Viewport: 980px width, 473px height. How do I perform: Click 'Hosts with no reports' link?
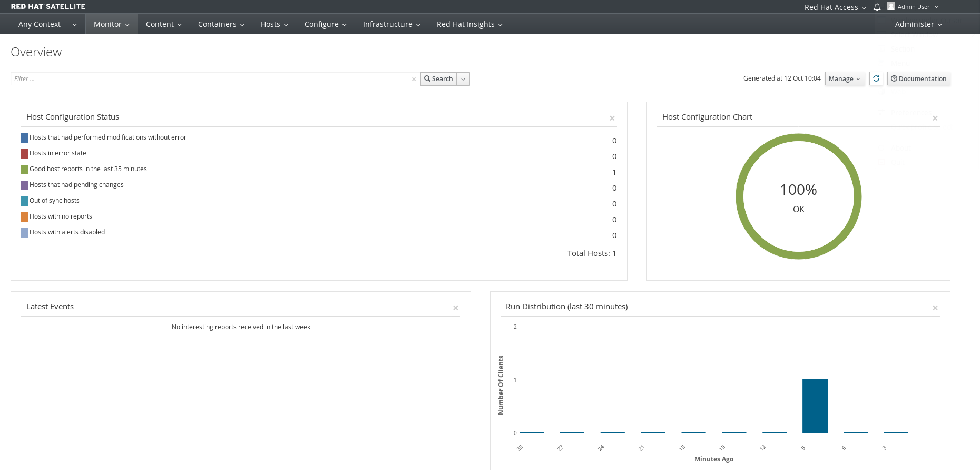pyautogui.click(x=61, y=216)
